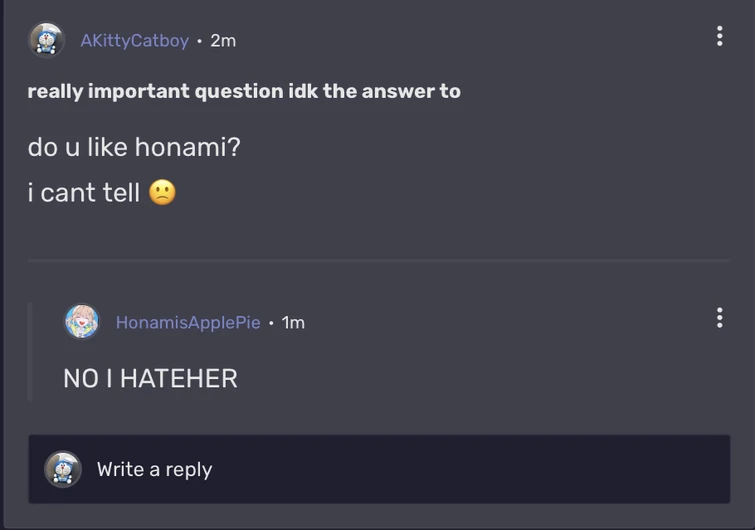This screenshot has height=530, width=755.
Task: Click your avatar in the reply box
Action: coord(63,469)
